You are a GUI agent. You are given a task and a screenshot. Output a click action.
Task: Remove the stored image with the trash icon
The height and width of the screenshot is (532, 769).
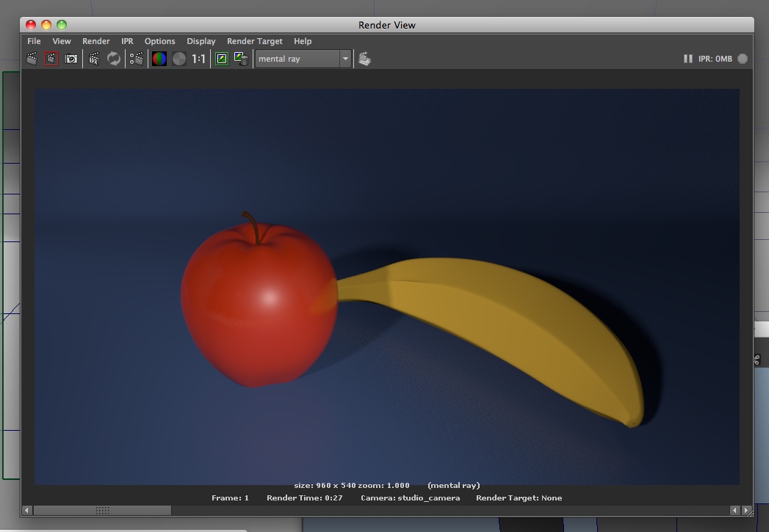[x=241, y=59]
